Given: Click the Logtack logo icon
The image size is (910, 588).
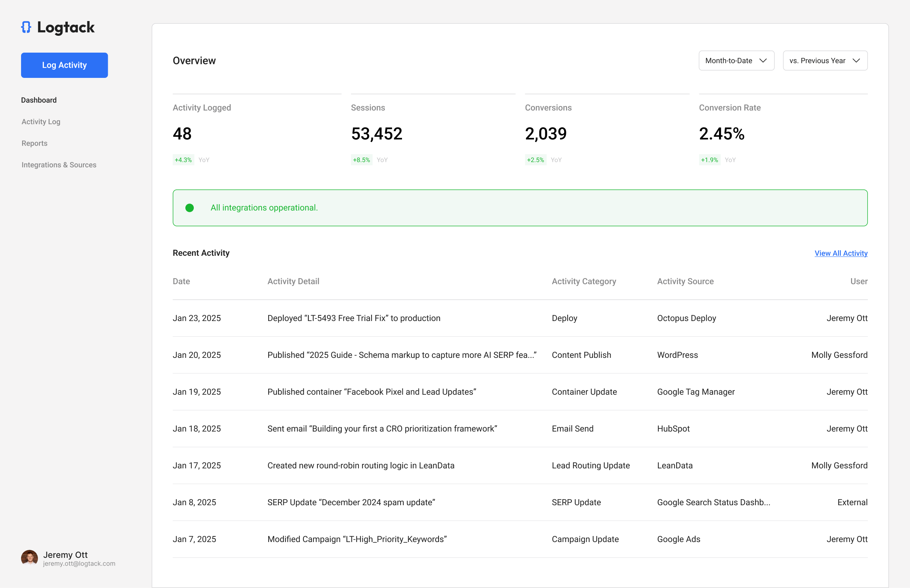Looking at the screenshot, I should tap(26, 27).
